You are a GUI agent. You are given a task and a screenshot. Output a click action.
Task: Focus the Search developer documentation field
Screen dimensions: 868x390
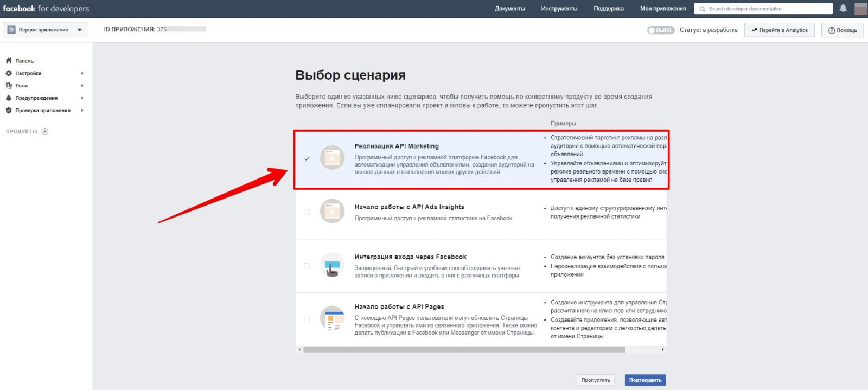[x=763, y=9]
